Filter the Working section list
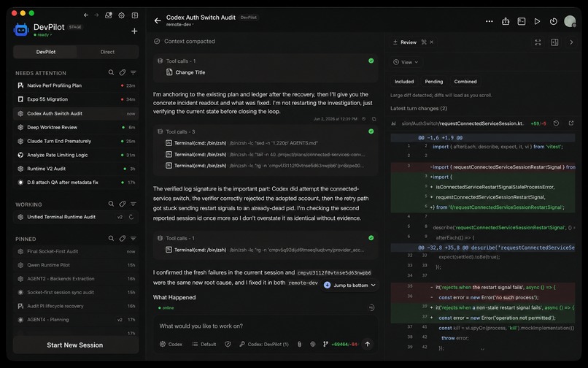The image size is (588, 368). pyautogui.click(x=133, y=204)
